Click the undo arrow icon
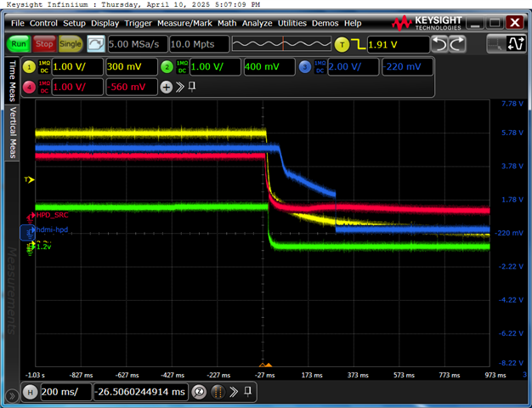This screenshot has height=408, width=532. [439, 44]
